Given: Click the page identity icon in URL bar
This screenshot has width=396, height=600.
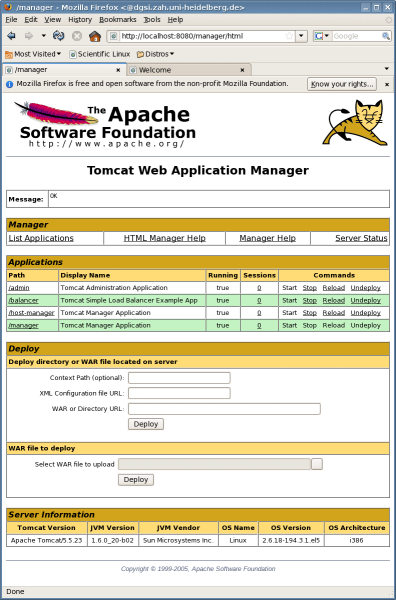Looking at the screenshot, I should 113,36.
